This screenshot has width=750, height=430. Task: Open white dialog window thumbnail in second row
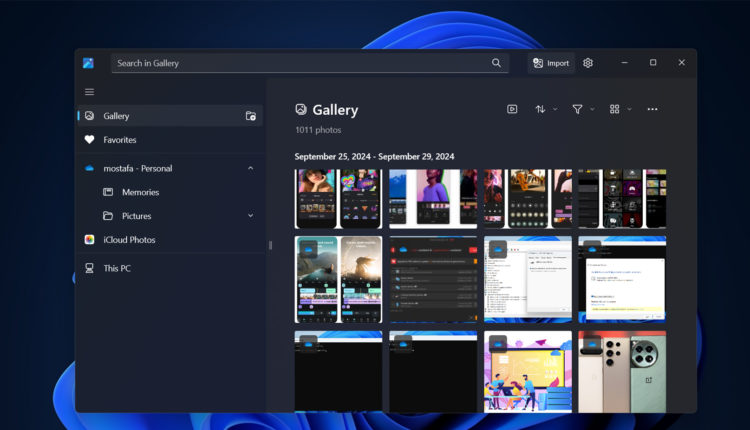(622, 280)
